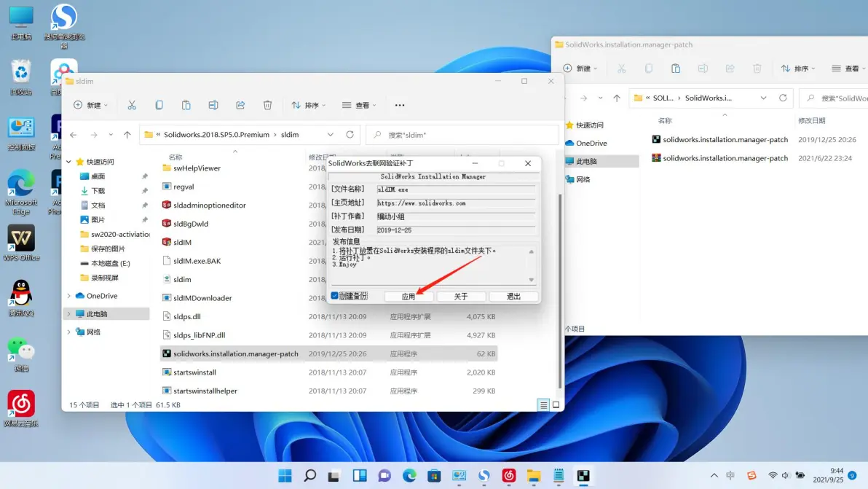Click the 应用 apply button in patch dialog
Image resolution: width=868 pixels, height=489 pixels.
(408, 297)
